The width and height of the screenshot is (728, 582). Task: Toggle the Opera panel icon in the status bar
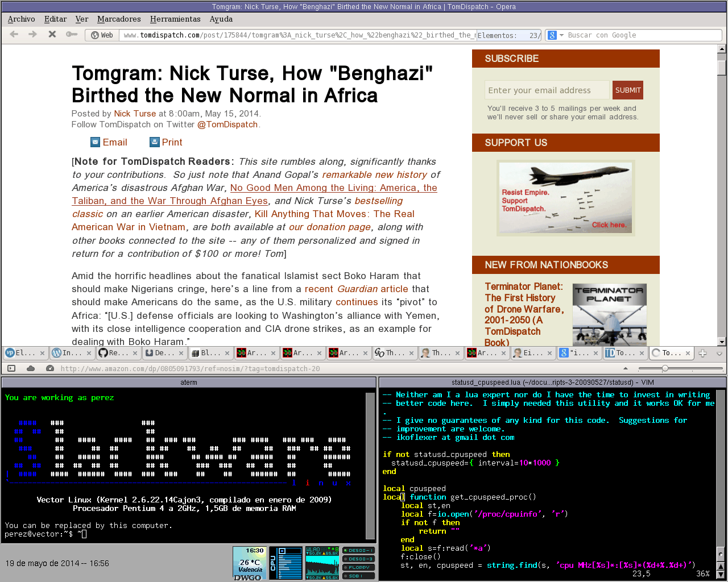(x=11, y=368)
